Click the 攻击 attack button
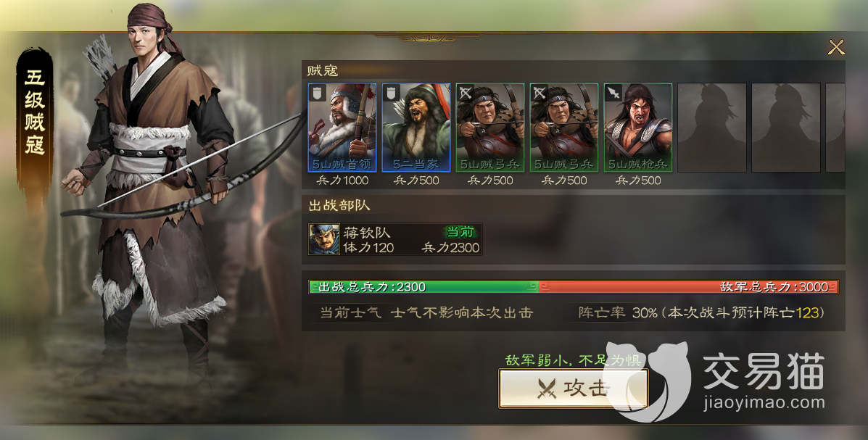Image resolution: width=868 pixels, height=440 pixels. click(x=573, y=389)
